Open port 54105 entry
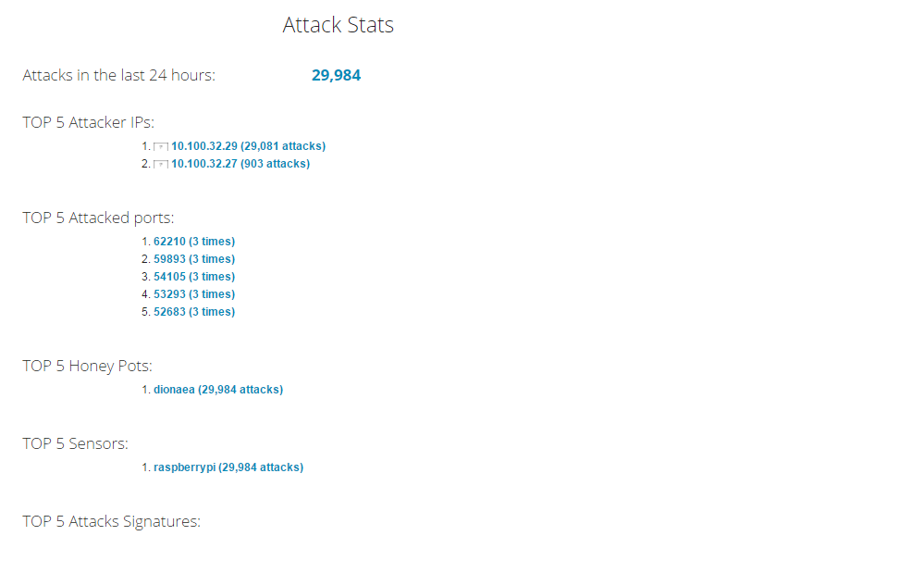924x573 pixels. [x=194, y=277]
